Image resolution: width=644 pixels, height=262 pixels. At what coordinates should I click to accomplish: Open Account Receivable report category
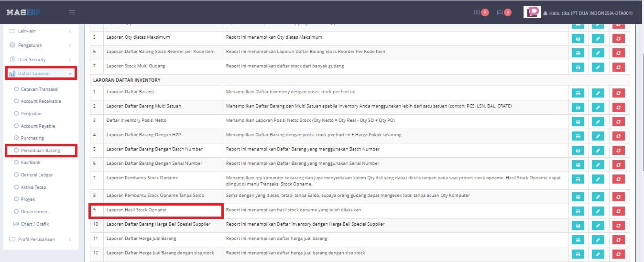point(41,101)
